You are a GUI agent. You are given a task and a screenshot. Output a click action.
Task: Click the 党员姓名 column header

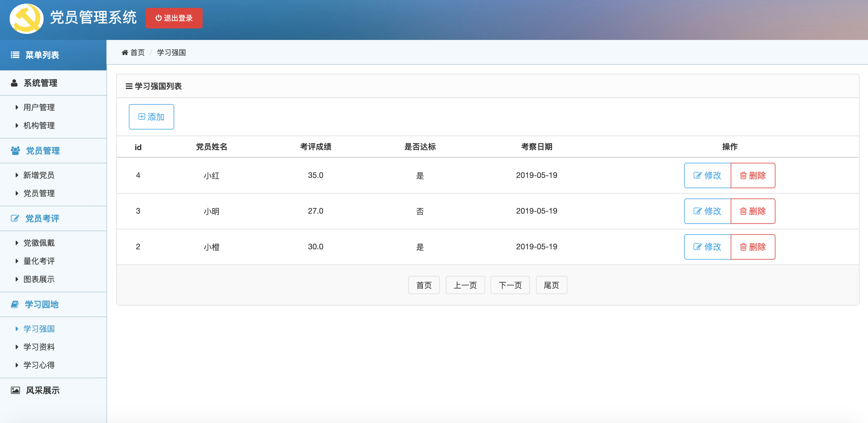pyautogui.click(x=212, y=147)
